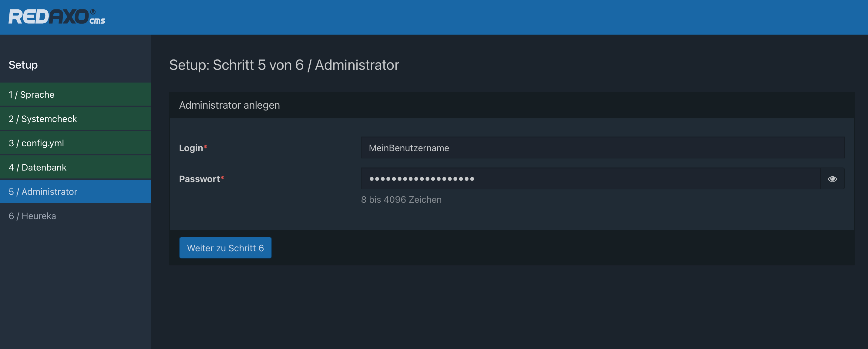Click the Weiter zu Schritt 6 button
Image resolution: width=868 pixels, height=349 pixels.
(x=225, y=248)
